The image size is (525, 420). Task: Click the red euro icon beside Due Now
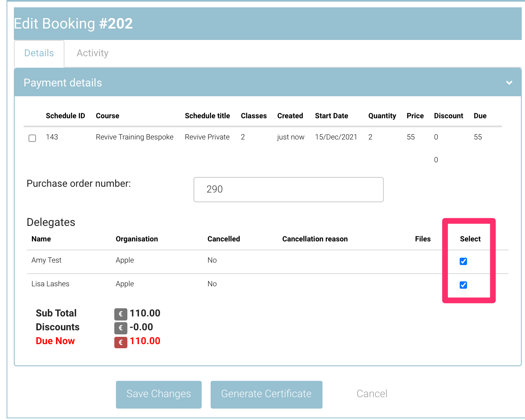point(120,342)
